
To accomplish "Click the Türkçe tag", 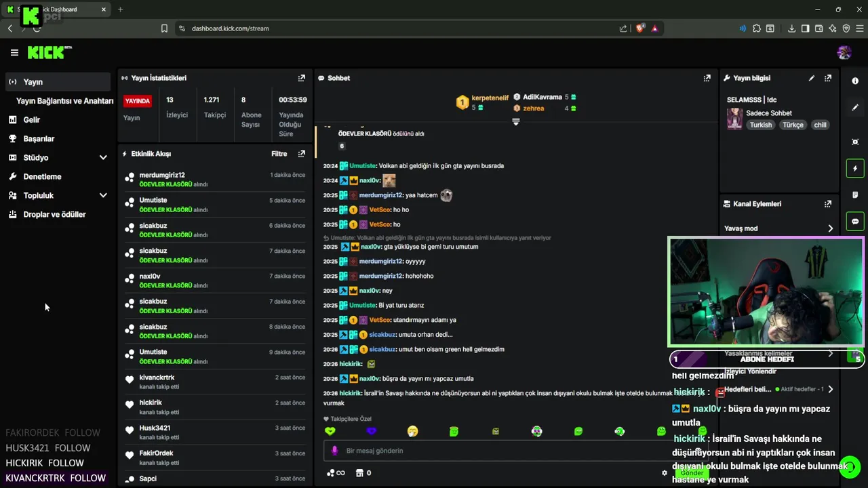I will (x=793, y=125).
